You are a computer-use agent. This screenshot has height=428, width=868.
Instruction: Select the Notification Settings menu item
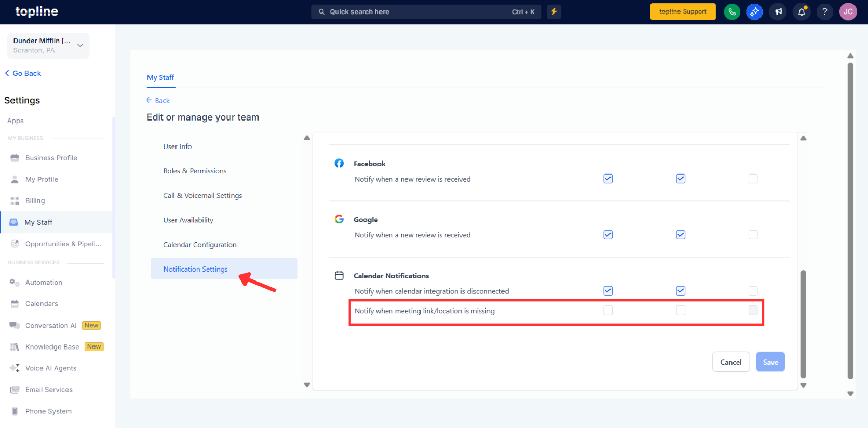tap(195, 269)
